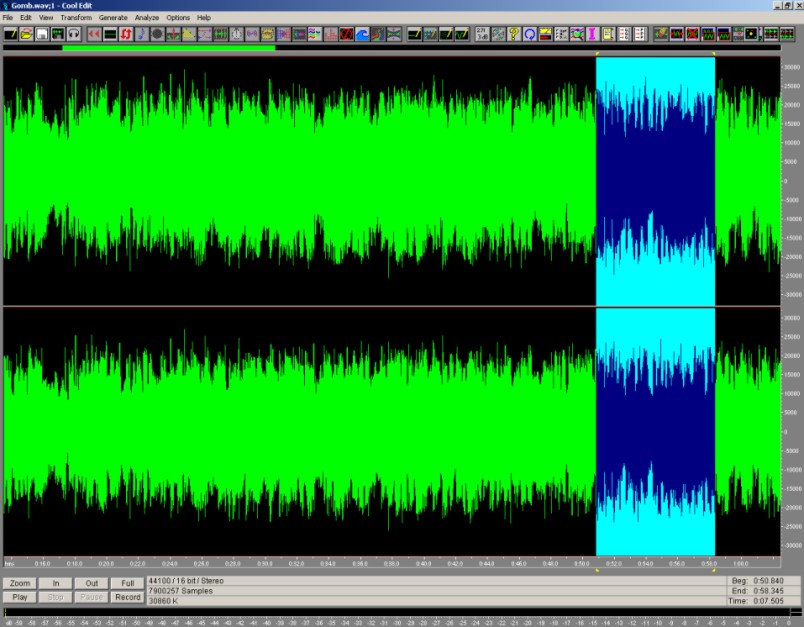Click the Stop button

(56, 597)
